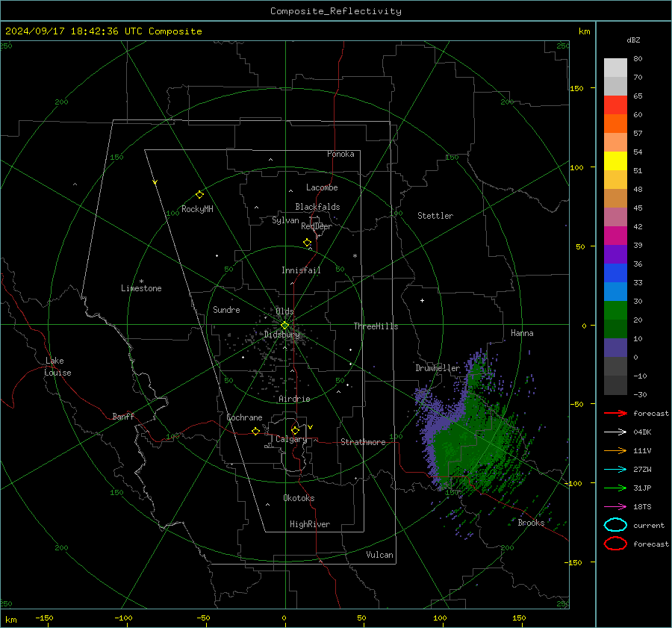This screenshot has width=672, height=628.
Task: Click the Sundre town label
Action: tap(226, 310)
